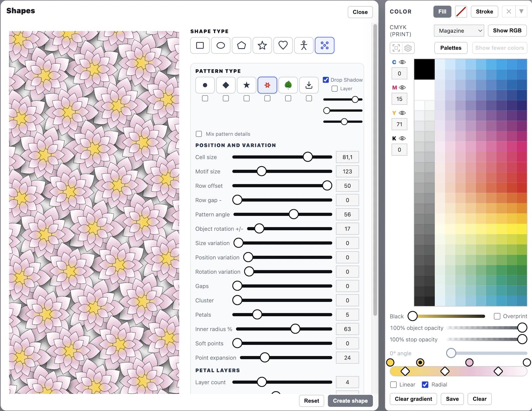Click the gradient angle slider handle
This screenshot has width=532, height=411.
point(451,353)
